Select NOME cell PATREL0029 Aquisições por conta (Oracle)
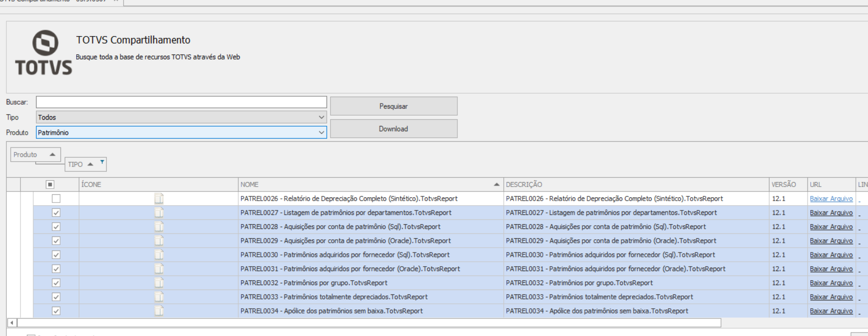 pos(371,241)
